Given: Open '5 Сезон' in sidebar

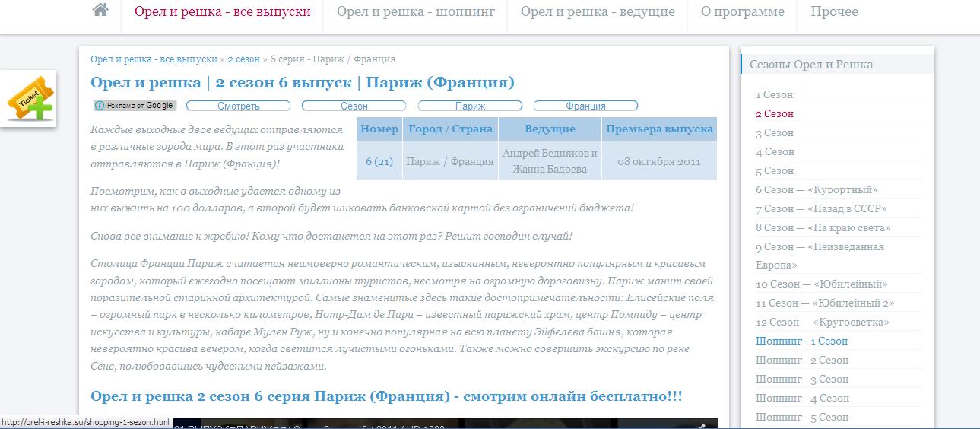Looking at the screenshot, I should [x=774, y=171].
